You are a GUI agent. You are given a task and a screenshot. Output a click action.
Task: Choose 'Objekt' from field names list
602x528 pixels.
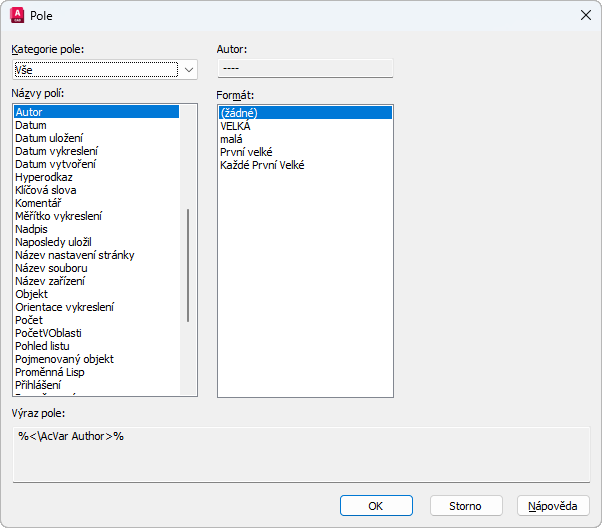(x=32, y=294)
